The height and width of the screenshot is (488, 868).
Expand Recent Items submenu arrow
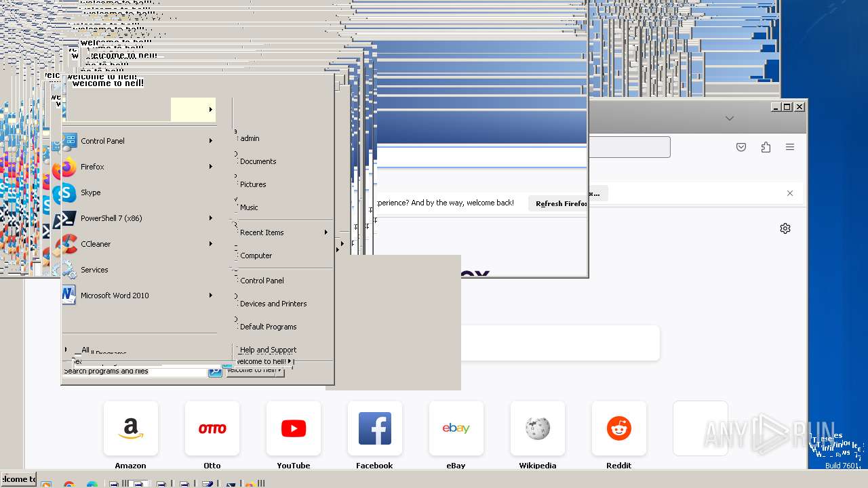(x=326, y=232)
